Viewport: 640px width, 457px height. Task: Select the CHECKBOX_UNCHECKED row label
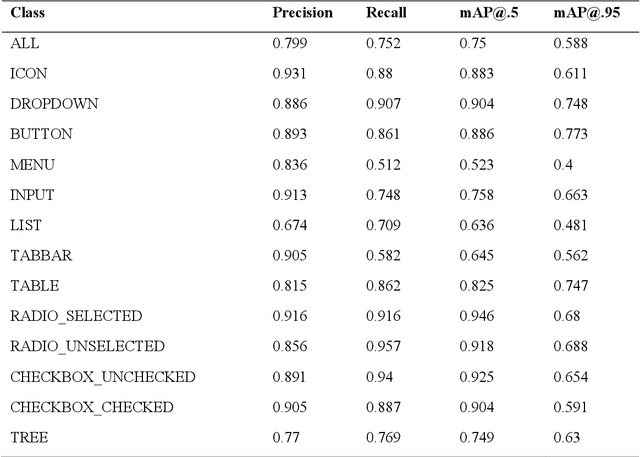click(102, 377)
